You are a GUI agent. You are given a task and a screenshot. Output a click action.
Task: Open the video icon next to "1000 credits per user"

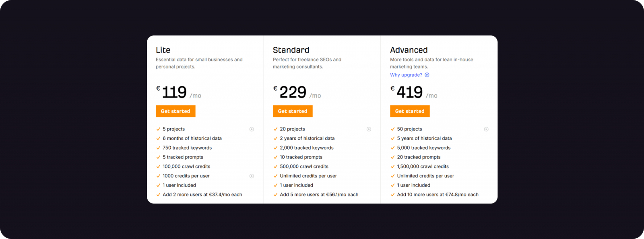tap(252, 176)
